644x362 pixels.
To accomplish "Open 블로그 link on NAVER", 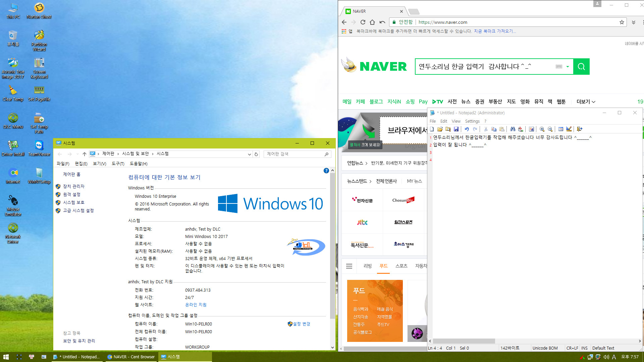I will (376, 102).
